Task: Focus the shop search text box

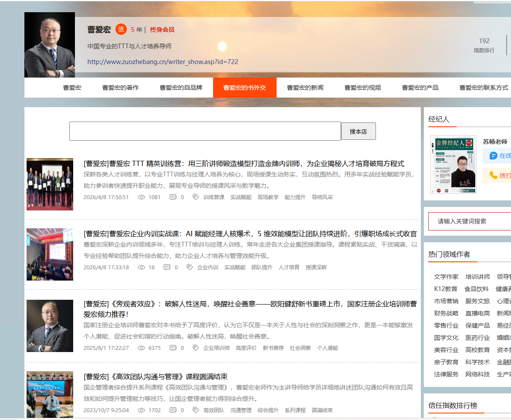Action: pos(205,131)
